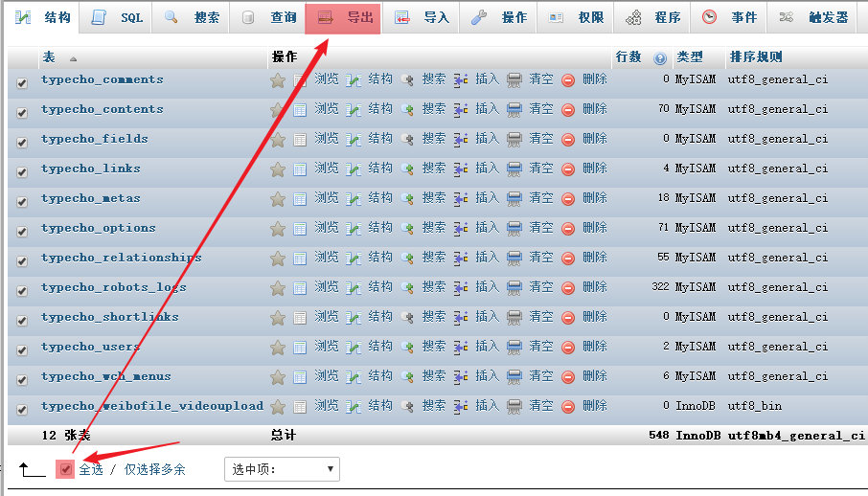Click search icon in typecho_robots_logs row

(407, 288)
